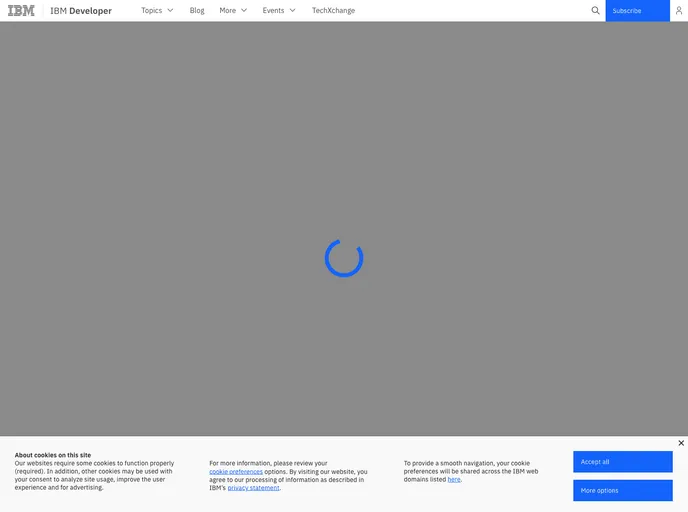688x512 pixels.
Task: Follow the 'here' web domains link
Action: (454, 479)
